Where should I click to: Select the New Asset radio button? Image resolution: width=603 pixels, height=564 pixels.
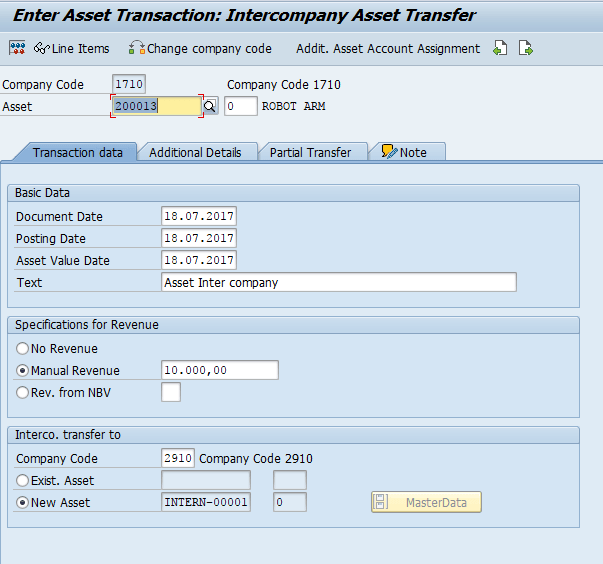click(22, 502)
